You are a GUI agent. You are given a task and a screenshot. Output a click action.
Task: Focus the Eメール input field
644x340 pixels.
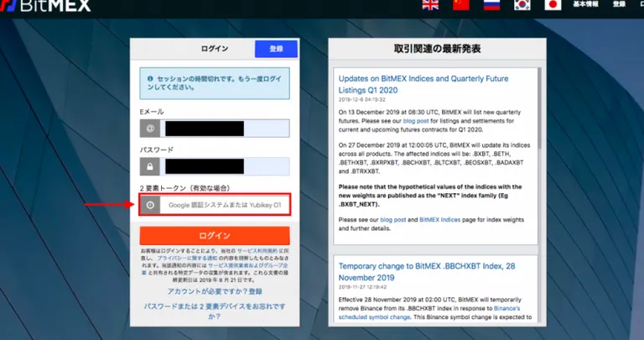[225, 128]
